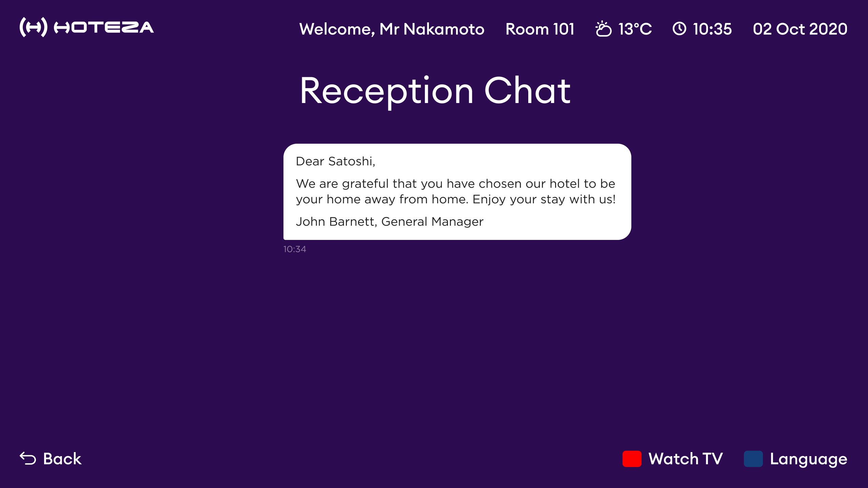This screenshot has width=868, height=488.
Task: Click the 'We are grateful' message paragraph
Action: pyautogui.click(x=456, y=191)
